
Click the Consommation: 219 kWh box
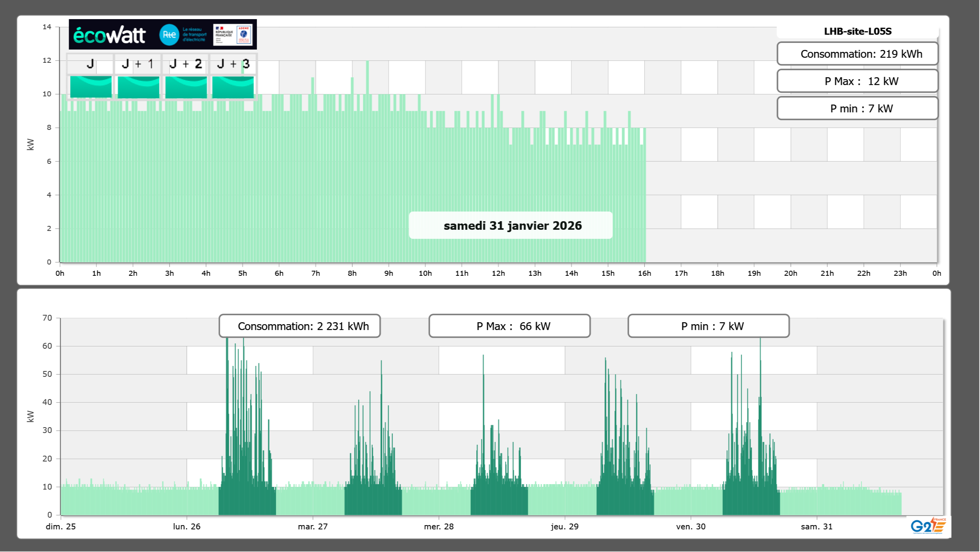(857, 54)
